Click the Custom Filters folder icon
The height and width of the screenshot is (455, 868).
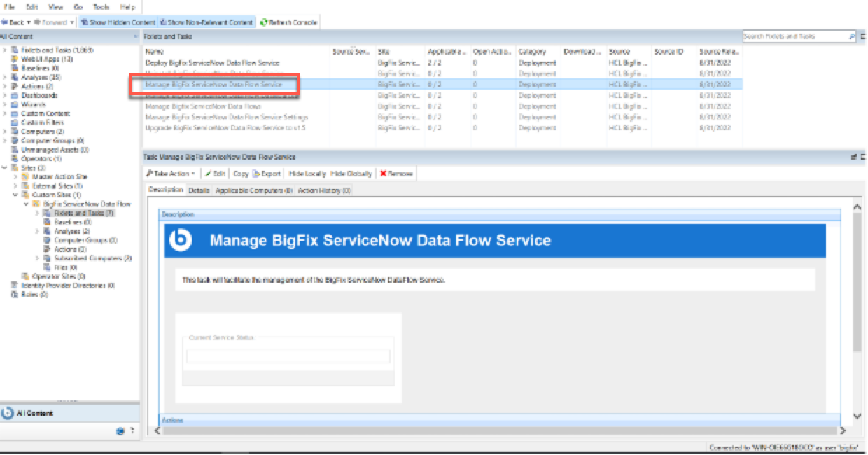[15, 122]
